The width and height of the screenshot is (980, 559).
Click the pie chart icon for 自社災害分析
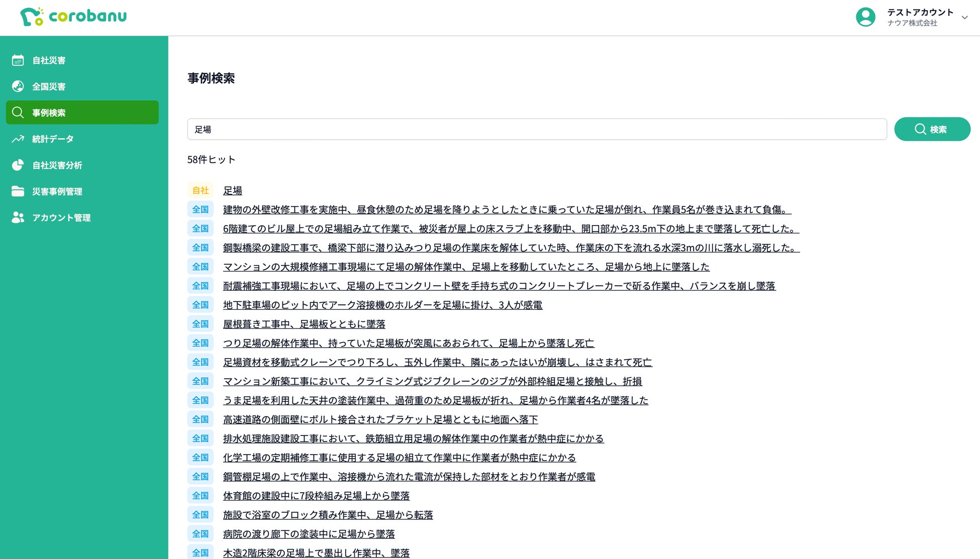[x=18, y=165]
